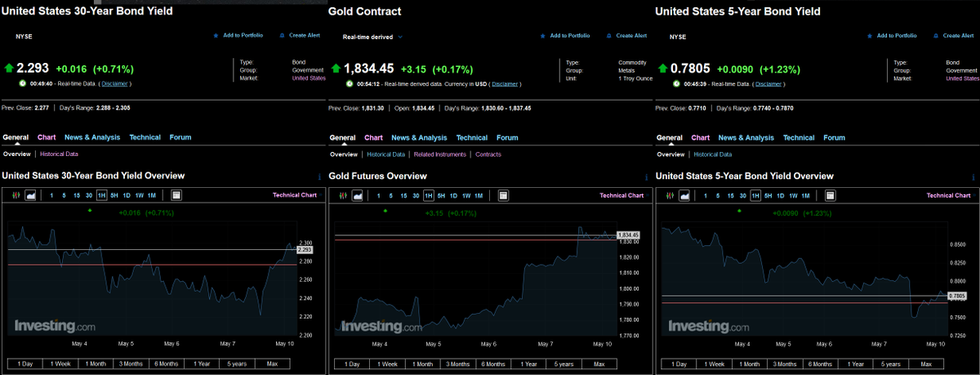Click info icon beside 30-Year Bond Yield Overview heading
Viewport: 980px width, 375px height.
pos(319,176)
